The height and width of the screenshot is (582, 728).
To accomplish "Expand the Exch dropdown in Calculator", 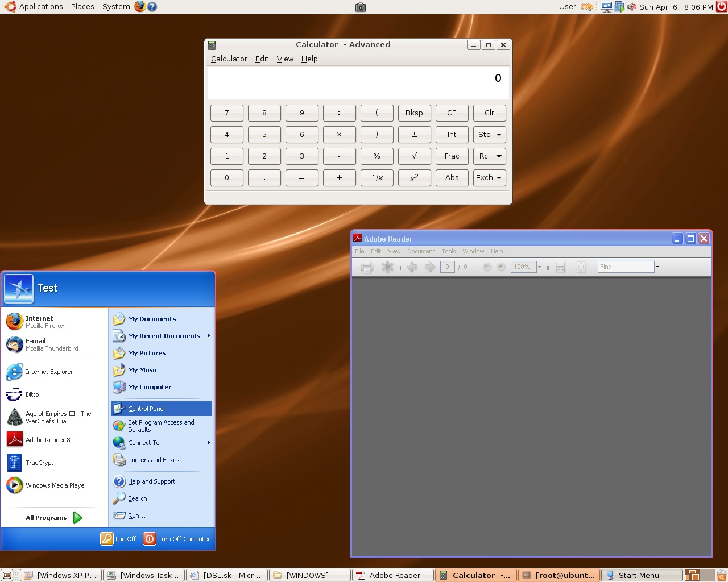I will (x=499, y=178).
